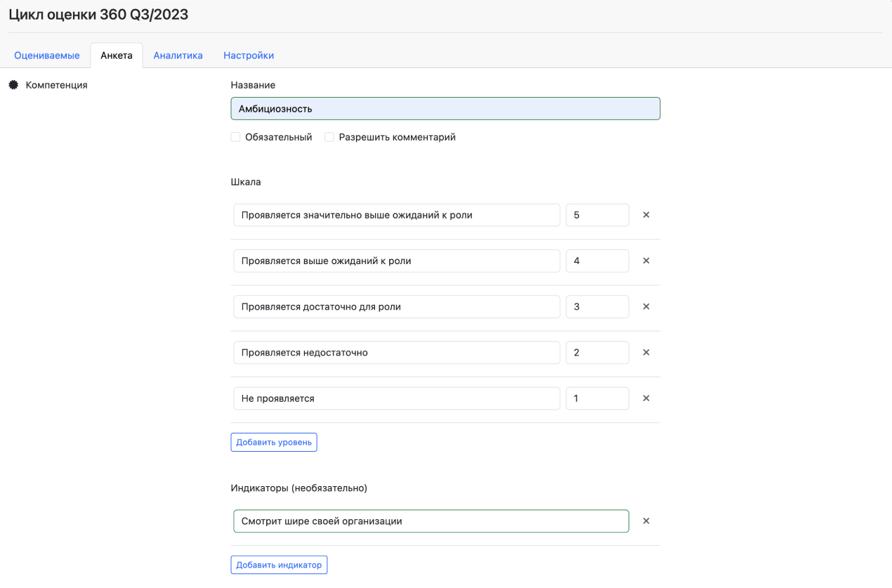Click the 'Проявляется достаточно для роли' text field
Image resolution: width=892 pixels, height=588 pixels.
397,306
